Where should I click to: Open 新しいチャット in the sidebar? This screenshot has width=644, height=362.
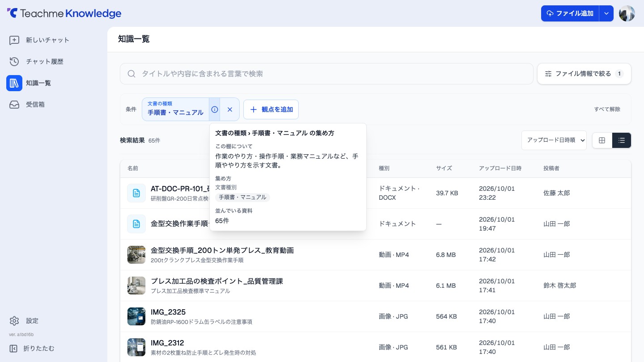[48, 40]
